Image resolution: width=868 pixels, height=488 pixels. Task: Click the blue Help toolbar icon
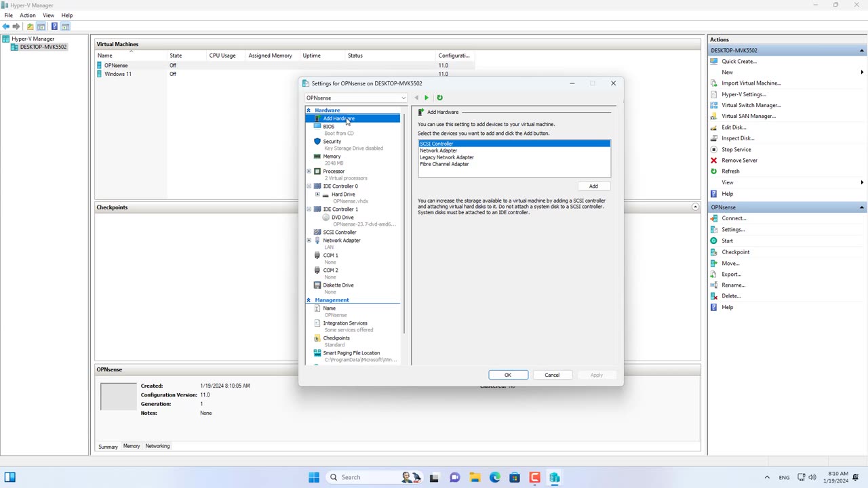(x=54, y=26)
